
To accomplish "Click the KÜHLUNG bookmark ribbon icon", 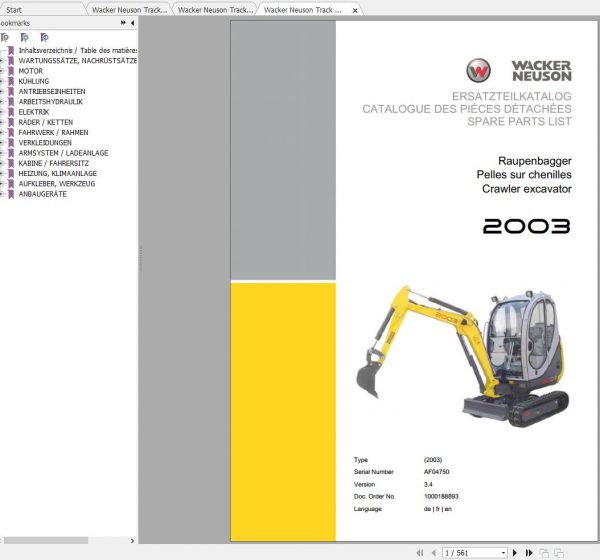I will click(11, 82).
